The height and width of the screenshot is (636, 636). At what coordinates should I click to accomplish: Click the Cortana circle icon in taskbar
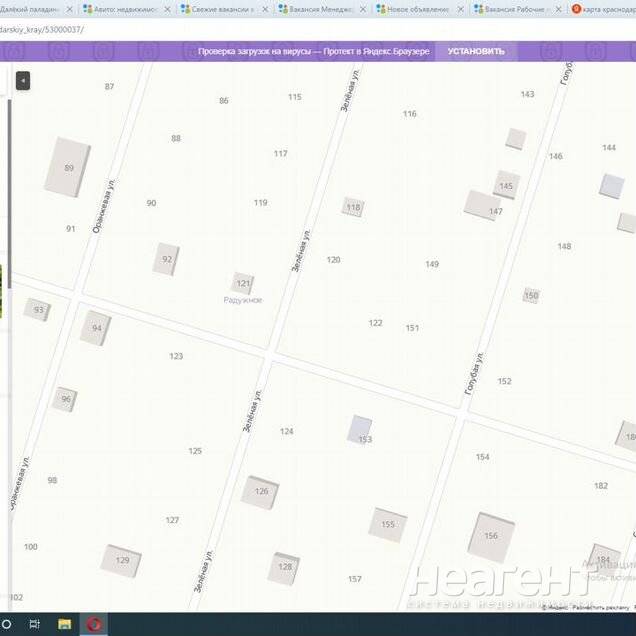click(x=7, y=624)
